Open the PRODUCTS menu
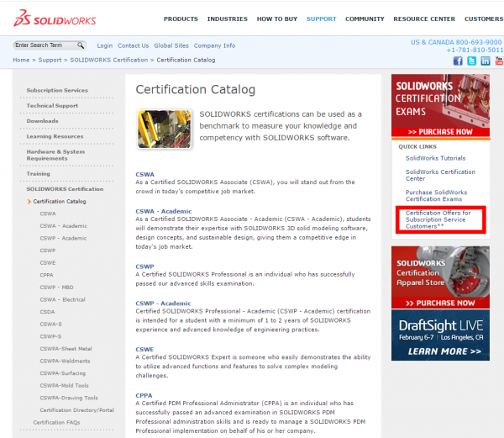Image resolution: width=504 pixels, height=438 pixels. point(181,19)
